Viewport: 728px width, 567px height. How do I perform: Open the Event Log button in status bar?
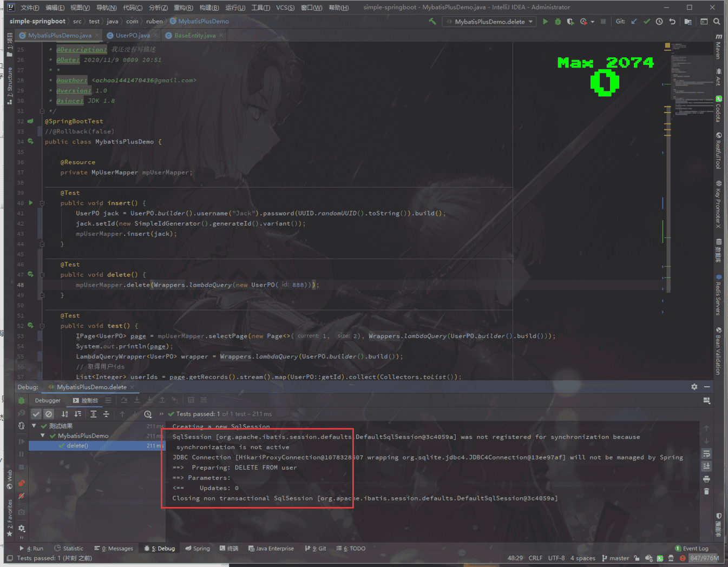692,549
